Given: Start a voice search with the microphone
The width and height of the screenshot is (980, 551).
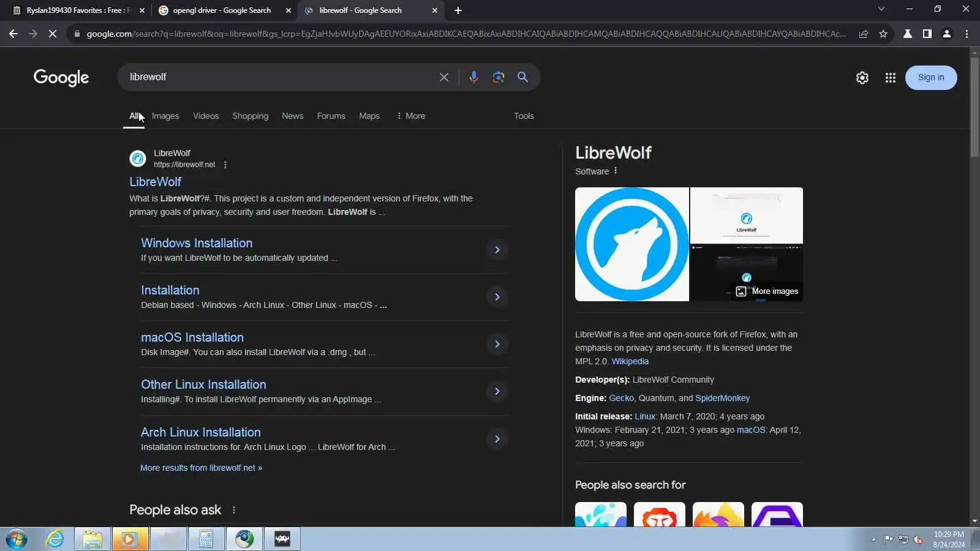Looking at the screenshot, I should 473,77.
